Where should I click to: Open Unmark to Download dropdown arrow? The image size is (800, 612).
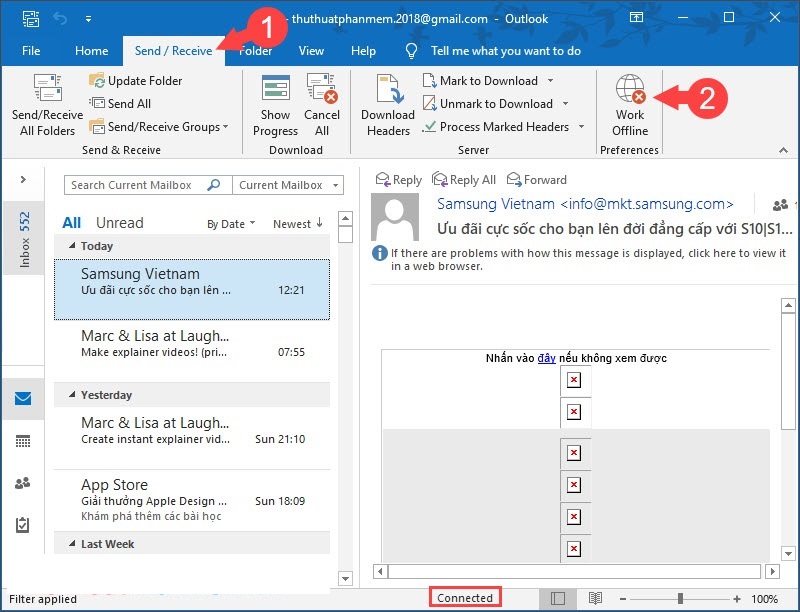point(565,104)
